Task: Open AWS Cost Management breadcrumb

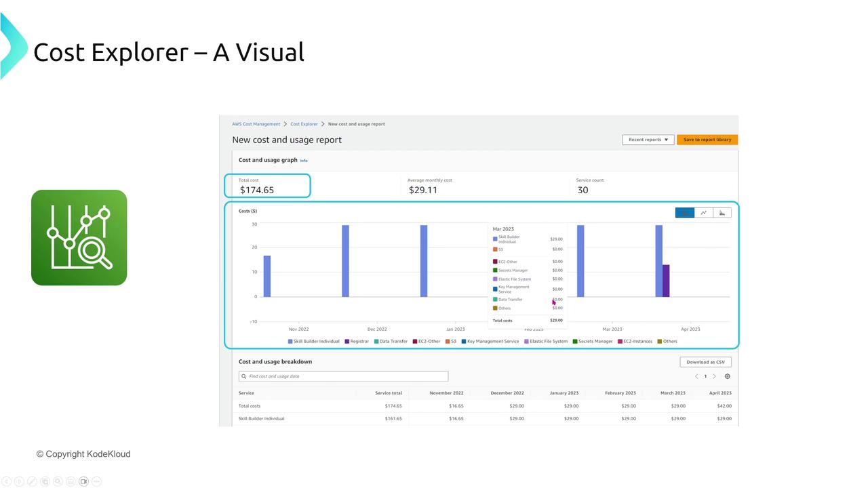Action: pyautogui.click(x=256, y=124)
